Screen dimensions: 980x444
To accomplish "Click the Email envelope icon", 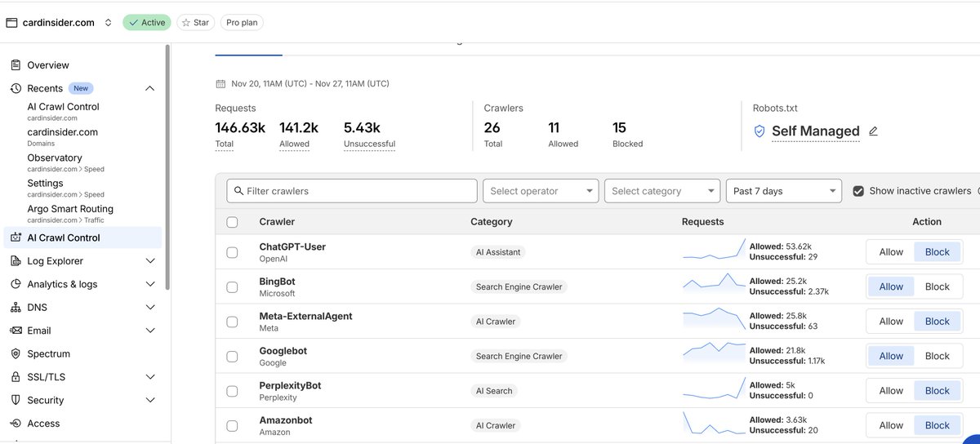I will coord(16,331).
